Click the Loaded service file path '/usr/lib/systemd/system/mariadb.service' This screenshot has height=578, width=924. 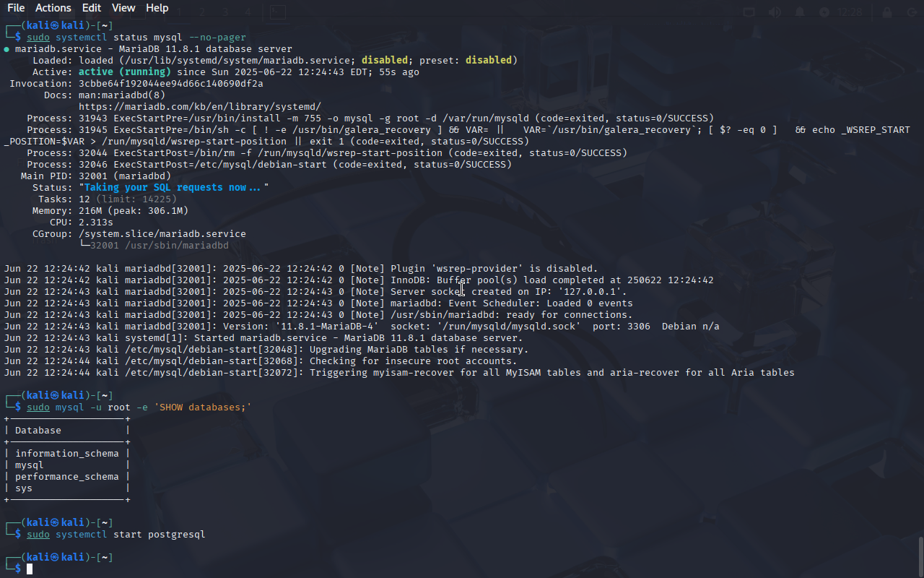[x=237, y=61]
